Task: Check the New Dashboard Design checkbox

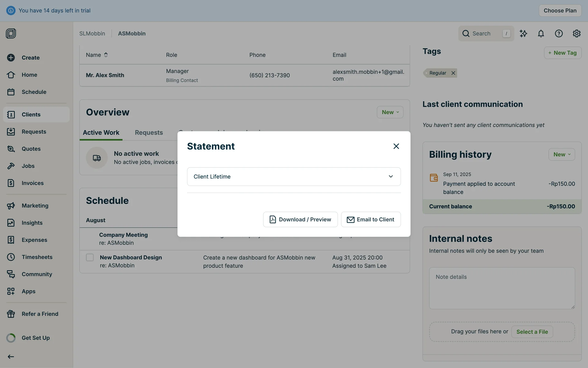Action: [90, 257]
